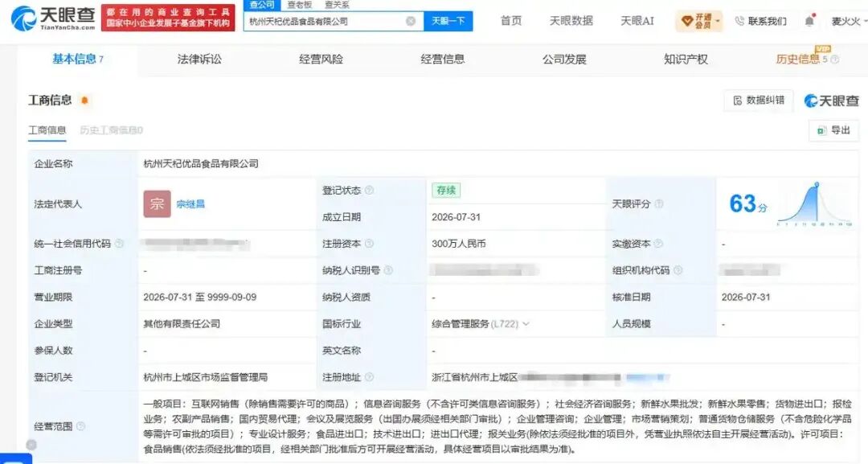This screenshot has height=464, width=868.
Task: Switch to the 基本信息 tab
Action: (x=77, y=60)
